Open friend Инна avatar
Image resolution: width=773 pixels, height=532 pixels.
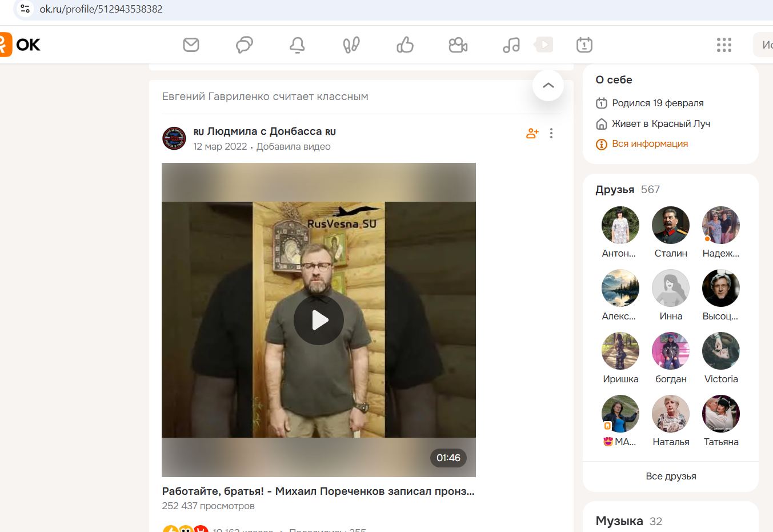coord(671,288)
